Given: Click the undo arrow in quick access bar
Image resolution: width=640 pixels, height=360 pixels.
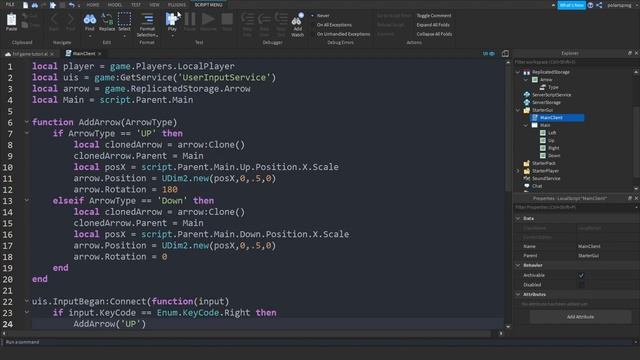Looking at the screenshot, I should coord(71,5).
